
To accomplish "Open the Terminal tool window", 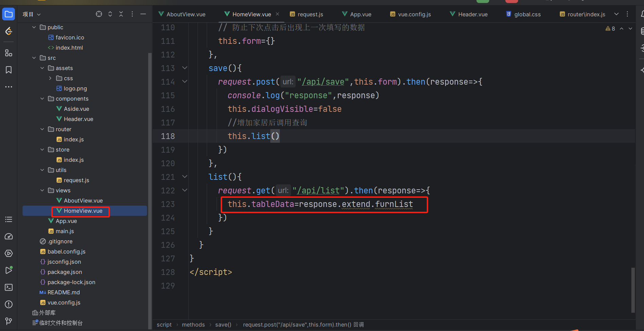I will [x=9, y=287].
